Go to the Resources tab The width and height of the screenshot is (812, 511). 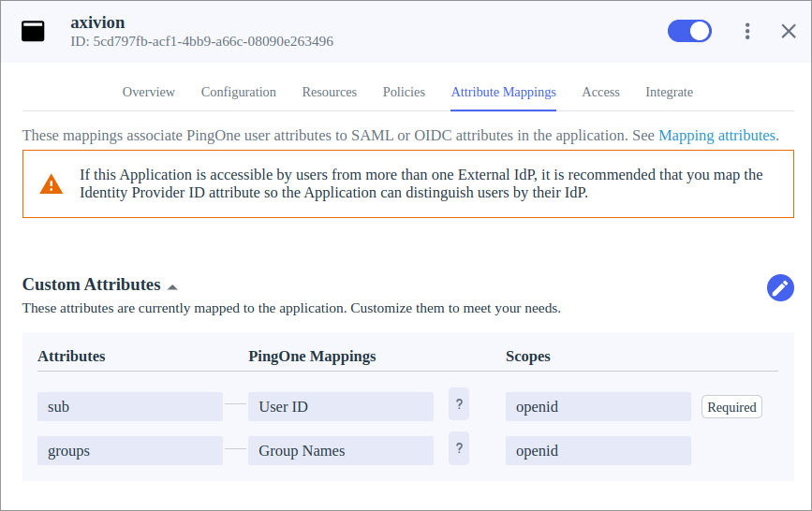click(x=330, y=92)
